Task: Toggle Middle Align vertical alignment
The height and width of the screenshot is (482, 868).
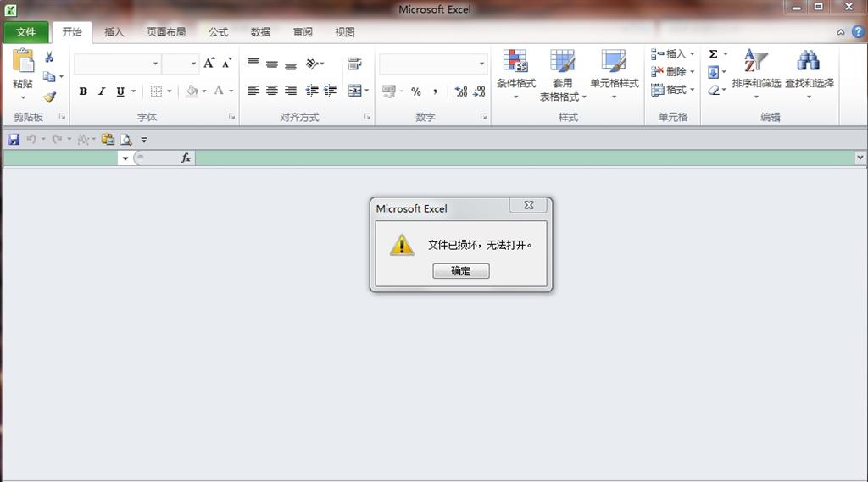Action: (x=272, y=64)
